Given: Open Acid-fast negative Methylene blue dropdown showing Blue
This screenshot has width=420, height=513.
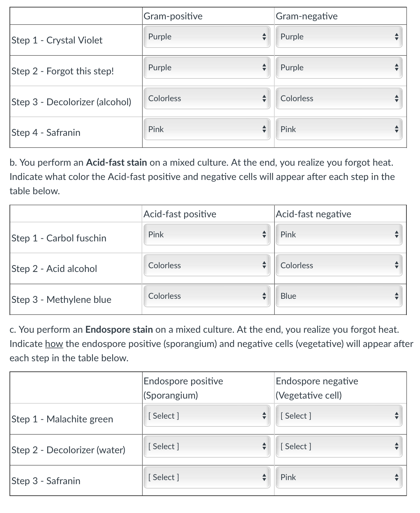Looking at the screenshot, I should (339, 296).
